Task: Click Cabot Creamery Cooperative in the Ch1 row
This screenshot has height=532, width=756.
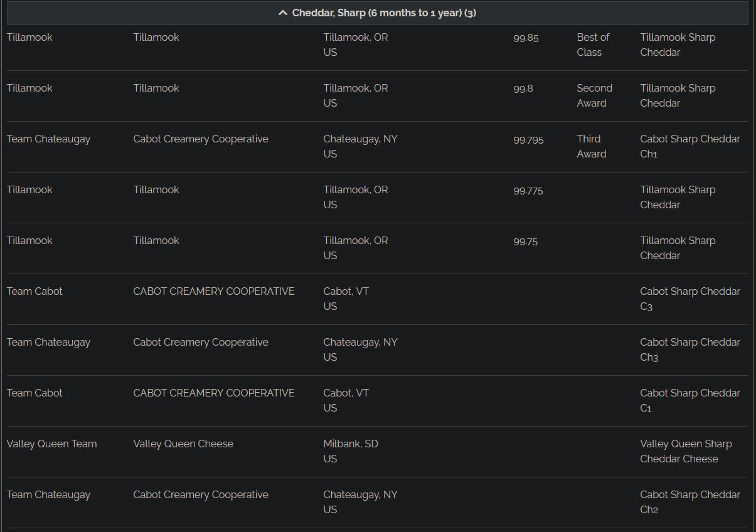Action: [x=201, y=139]
